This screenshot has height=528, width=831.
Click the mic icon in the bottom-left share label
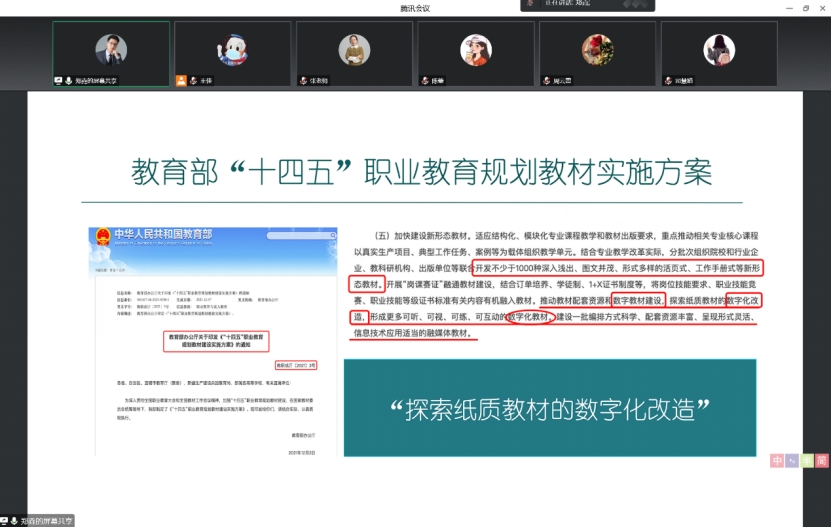[14, 522]
